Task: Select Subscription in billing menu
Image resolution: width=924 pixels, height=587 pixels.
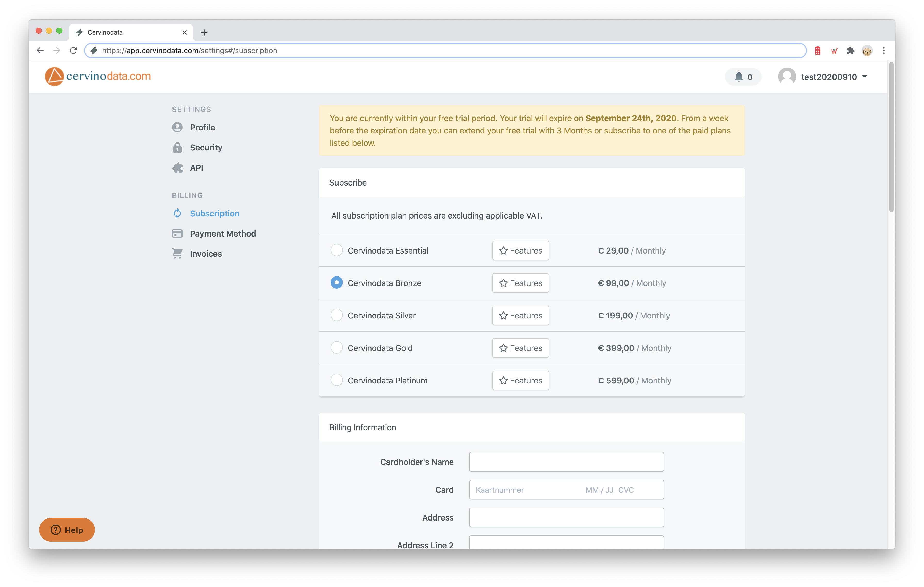Action: click(x=214, y=214)
